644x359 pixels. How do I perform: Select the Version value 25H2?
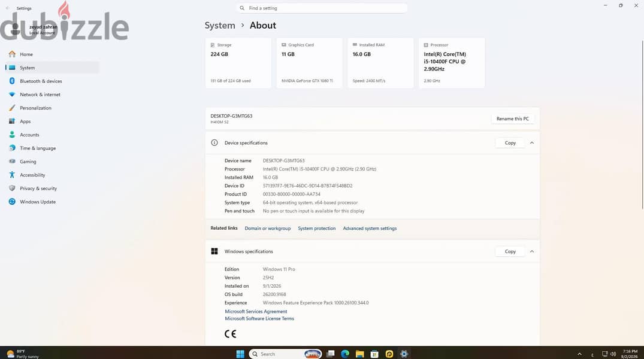(x=268, y=278)
